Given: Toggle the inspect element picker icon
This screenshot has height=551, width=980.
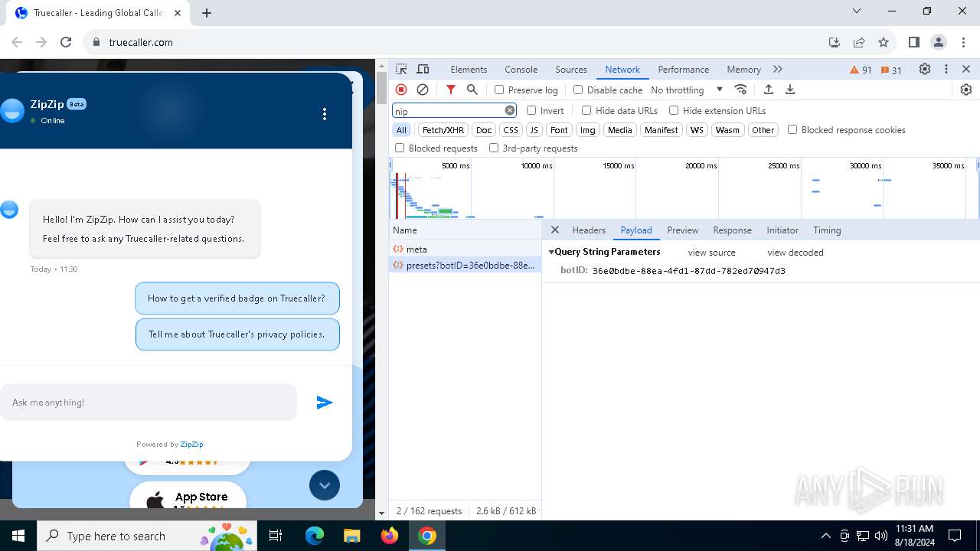Looking at the screenshot, I should (x=401, y=69).
